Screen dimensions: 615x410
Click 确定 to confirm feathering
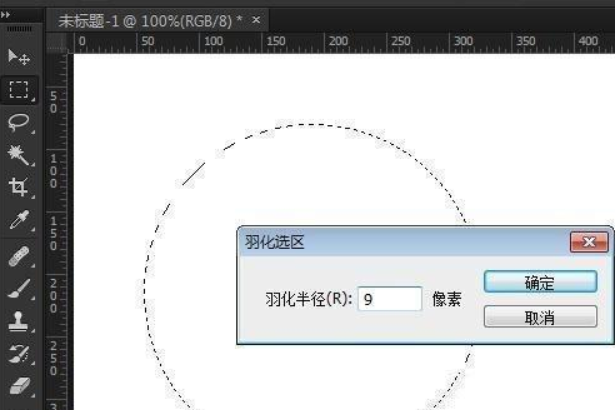point(540,282)
